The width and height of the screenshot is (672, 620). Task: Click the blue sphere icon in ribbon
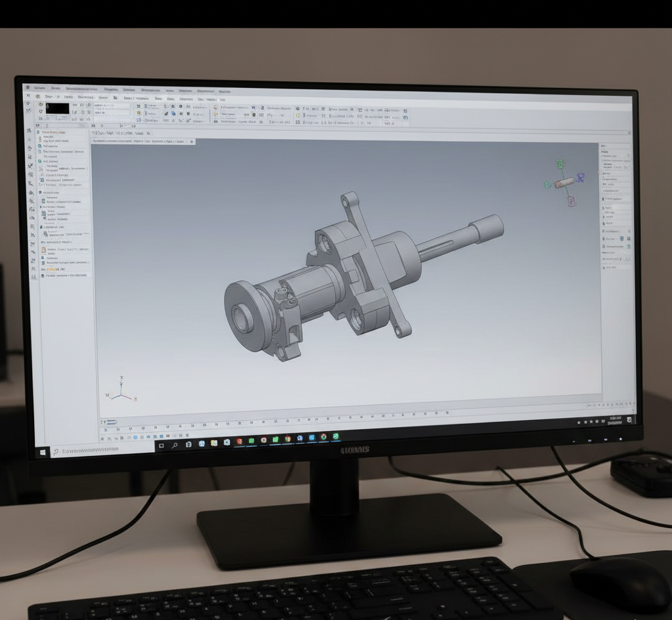click(x=173, y=114)
